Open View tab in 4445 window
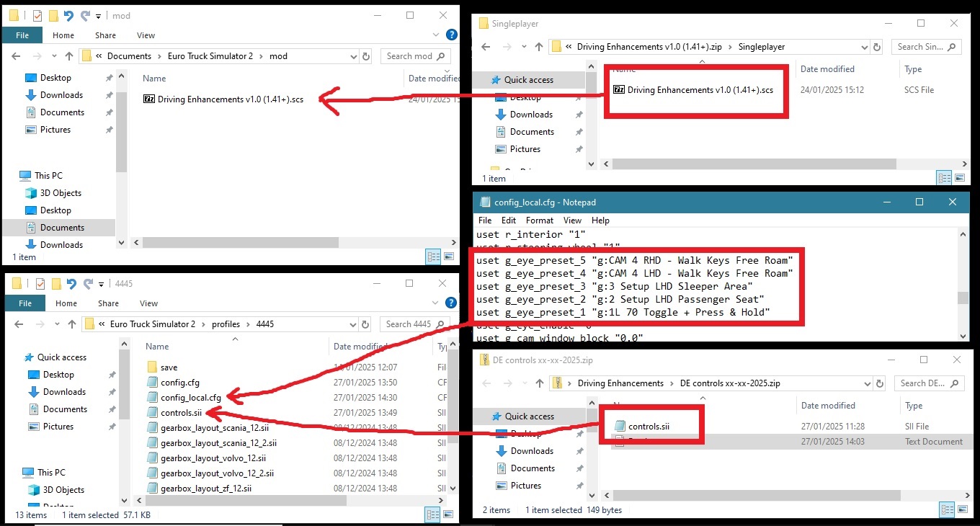The height and width of the screenshot is (526, 980). coord(148,303)
